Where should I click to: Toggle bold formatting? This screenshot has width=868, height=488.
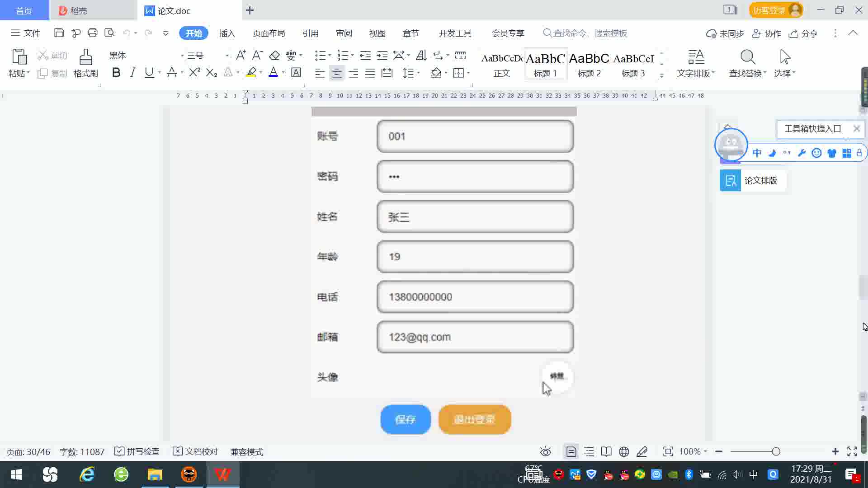pyautogui.click(x=116, y=73)
